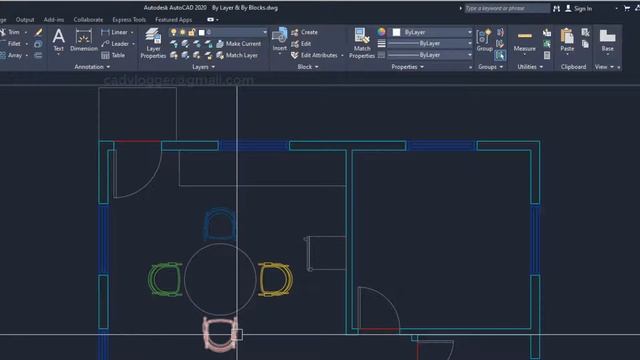Click the Make Current layer button

tap(239, 44)
